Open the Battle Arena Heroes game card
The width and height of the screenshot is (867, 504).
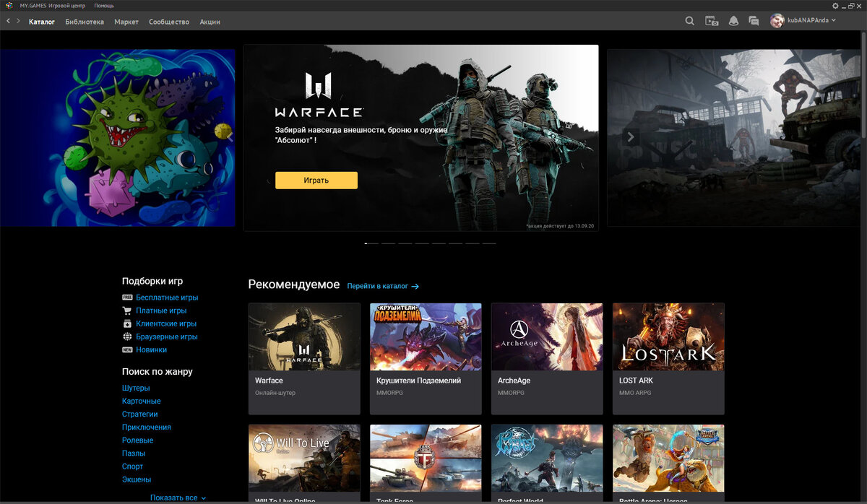pyautogui.click(x=668, y=464)
